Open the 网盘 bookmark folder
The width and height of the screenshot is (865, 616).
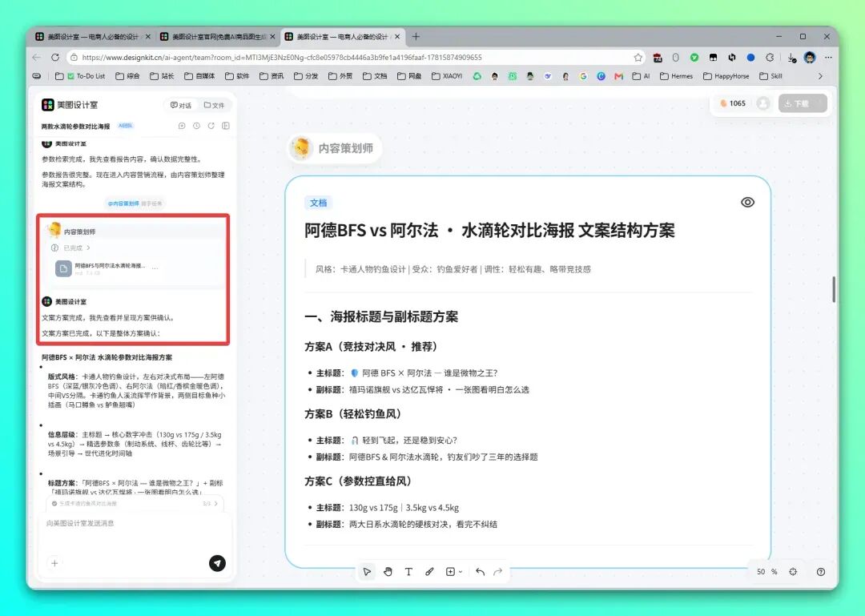click(409, 76)
